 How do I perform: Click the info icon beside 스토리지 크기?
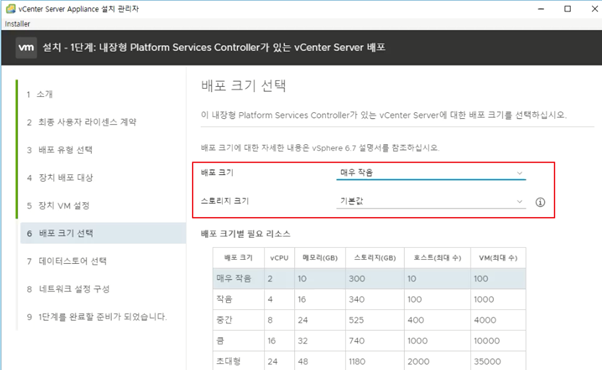(540, 202)
